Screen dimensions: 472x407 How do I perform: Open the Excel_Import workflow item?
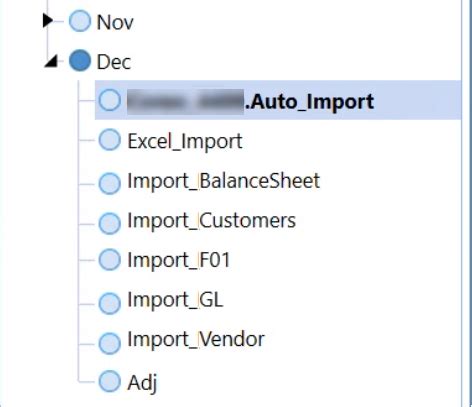point(185,141)
